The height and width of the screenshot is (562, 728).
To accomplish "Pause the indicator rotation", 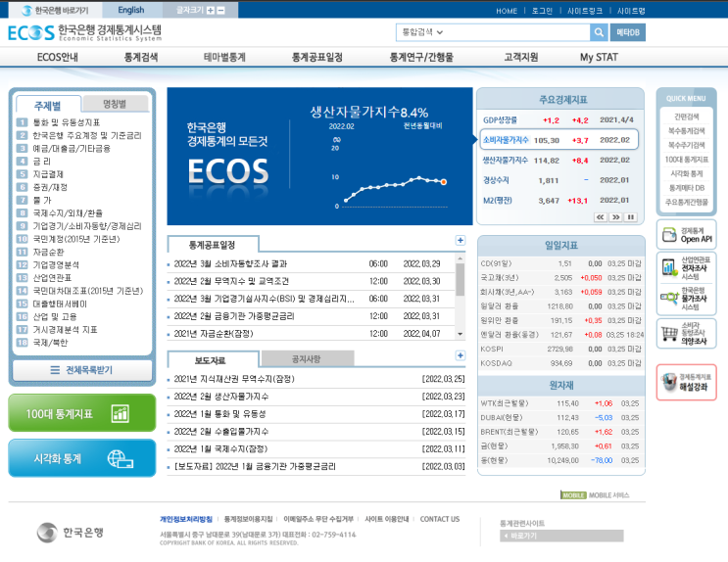I will click(630, 217).
